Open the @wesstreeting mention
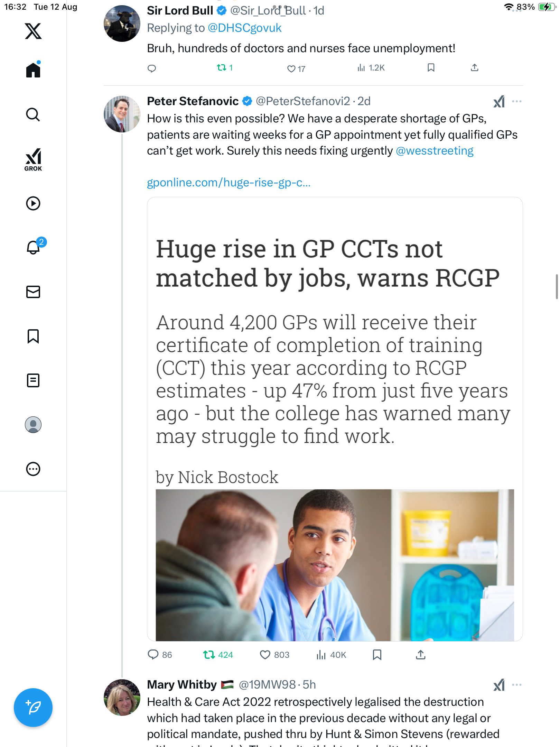Screen dimensions: 560x747 [x=434, y=151]
